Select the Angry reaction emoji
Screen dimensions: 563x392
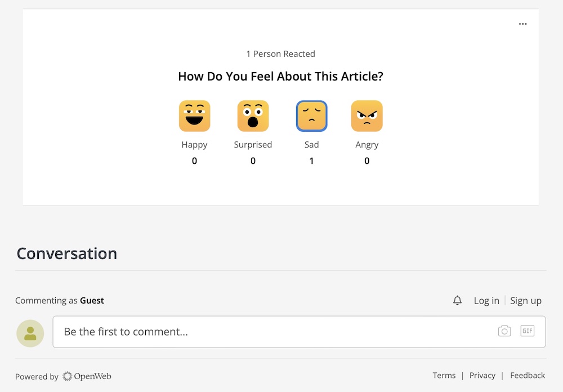pyautogui.click(x=367, y=115)
